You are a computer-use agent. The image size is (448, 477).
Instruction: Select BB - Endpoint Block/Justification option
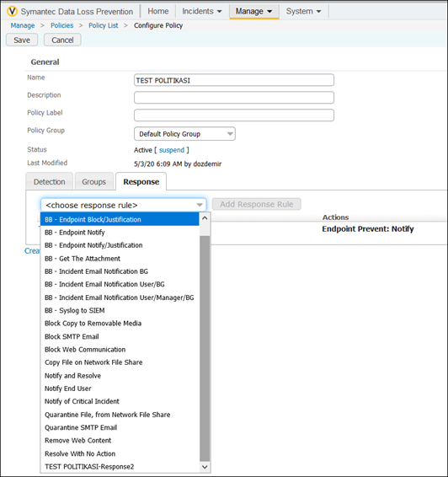click(120, 219)
